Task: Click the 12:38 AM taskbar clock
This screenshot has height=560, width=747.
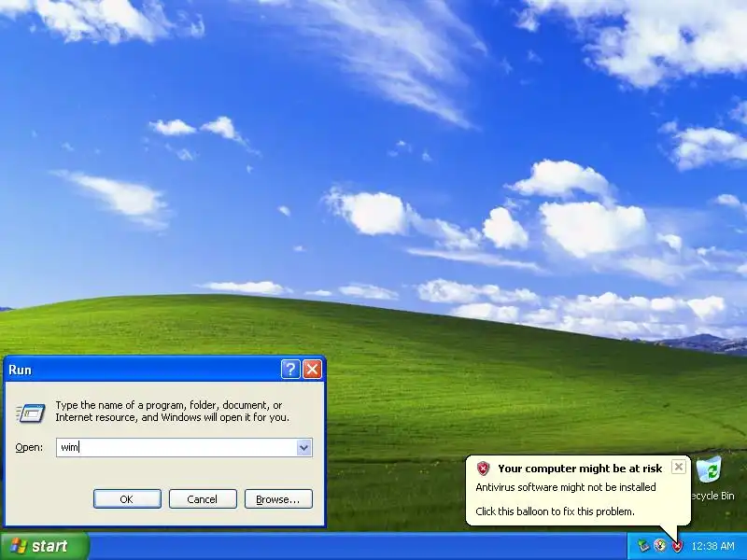Action: 712,546
